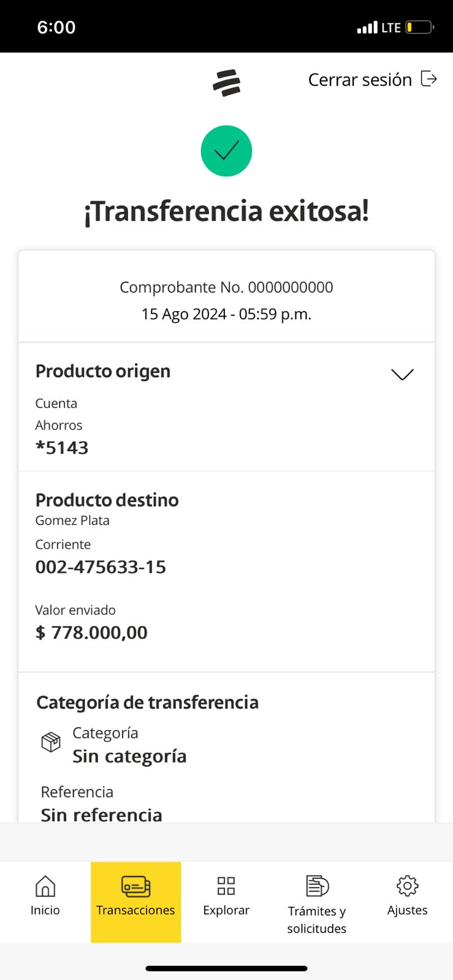Tap the Comprobante No. 0000000000 text
This screenshot has height=980, width=453.
(226, 287)
